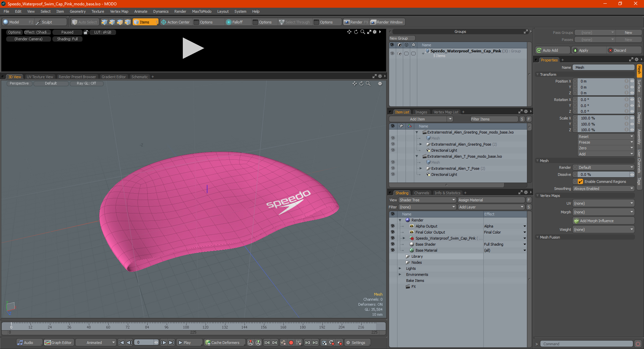The height and width of the screenshot is (349, 644).
Task: Collapse Extraterrestrial_Alien_T_Pose_modo_base.lxo scene
Action: pyautogui.click(x=417, y=156)
